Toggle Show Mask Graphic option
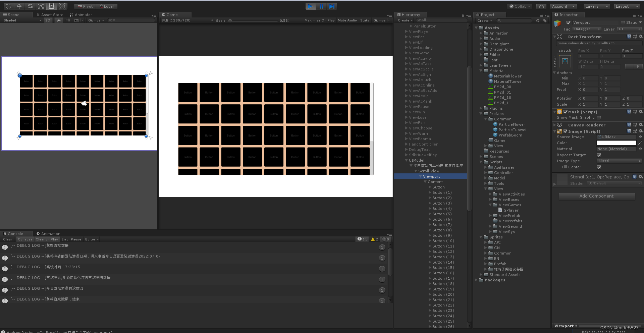 pos(599,117)
